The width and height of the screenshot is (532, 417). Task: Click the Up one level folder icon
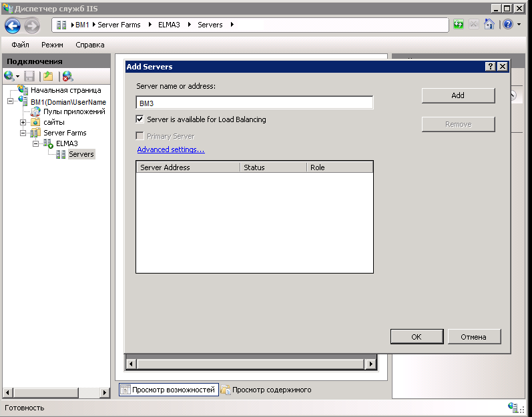tap(48, 76)
